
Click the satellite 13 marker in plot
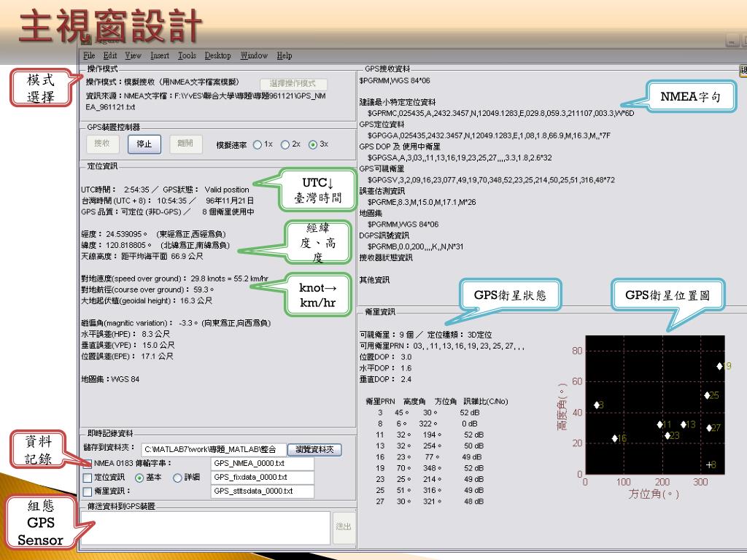pos(684,424)
